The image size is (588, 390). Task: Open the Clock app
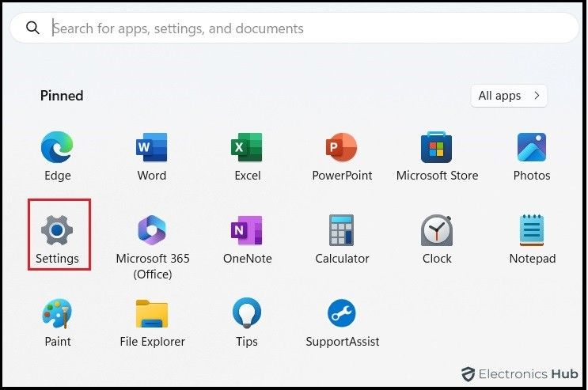click(437, 230)
